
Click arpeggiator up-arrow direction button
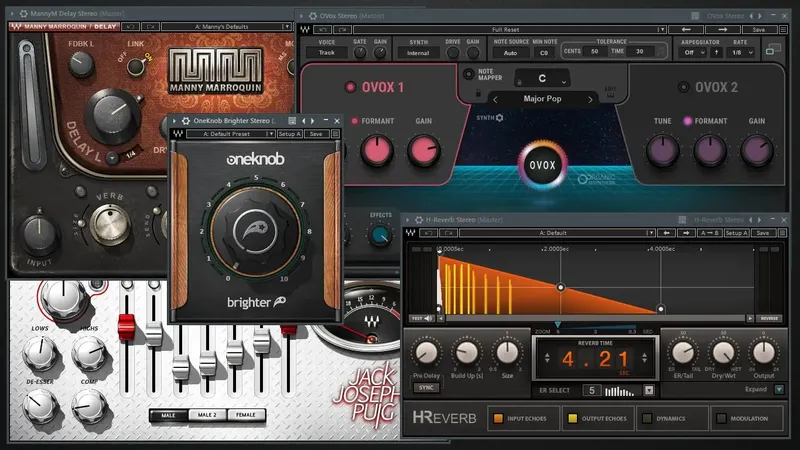click(x=716, y=52)
